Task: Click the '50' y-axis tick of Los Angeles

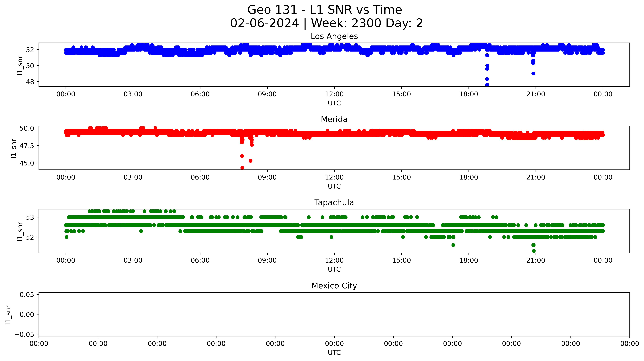Action: pos(30,66)
